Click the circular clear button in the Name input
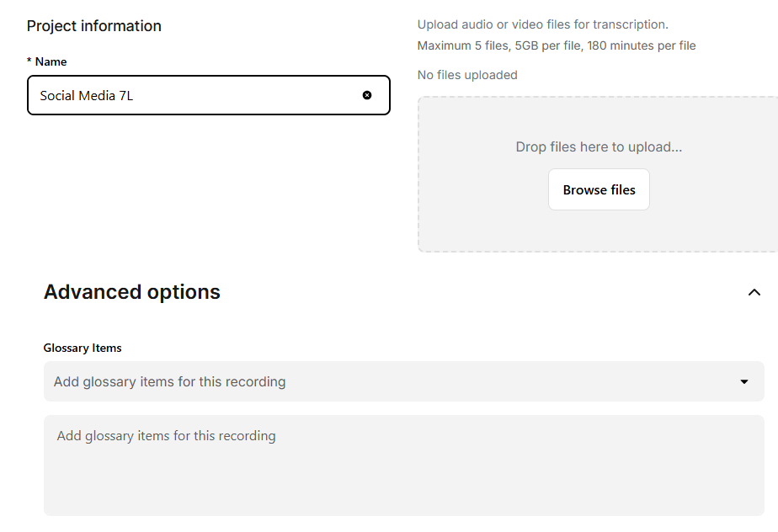Image resolution: width=778 pixels, height=532 pixels. [367, 95]
